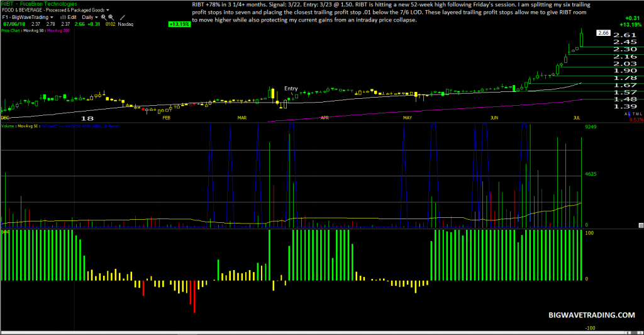Click the RIBT annotation note text
This screenshot has height=335, width=644.
391,13
